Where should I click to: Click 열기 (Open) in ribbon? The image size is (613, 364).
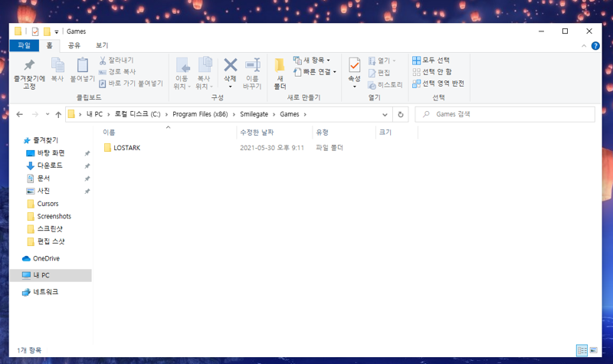pyautogui.click(x=382, y=61)
